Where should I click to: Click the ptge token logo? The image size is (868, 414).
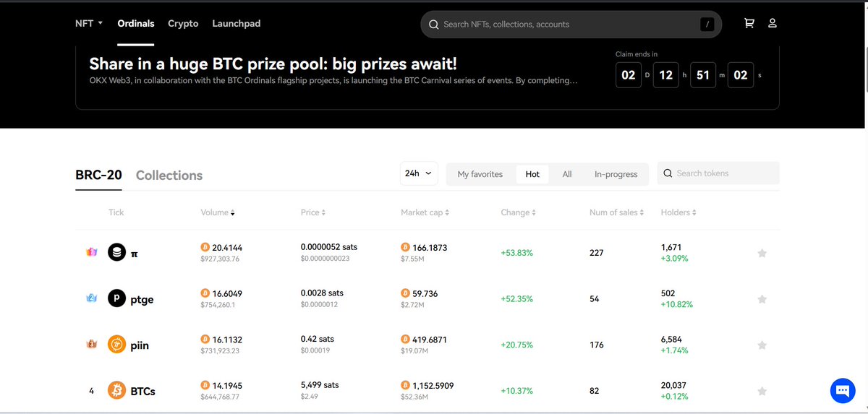[x=116, y=298]
